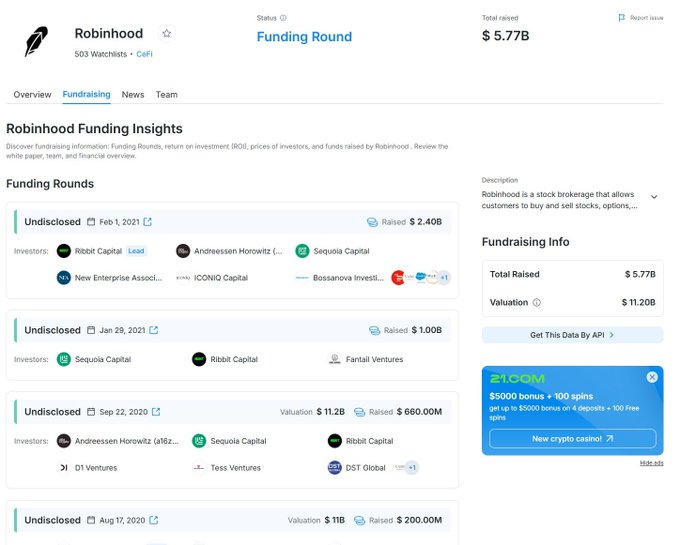Click Get This Data By API button
This screenshot has height=545, width=680.
[572, 335]
